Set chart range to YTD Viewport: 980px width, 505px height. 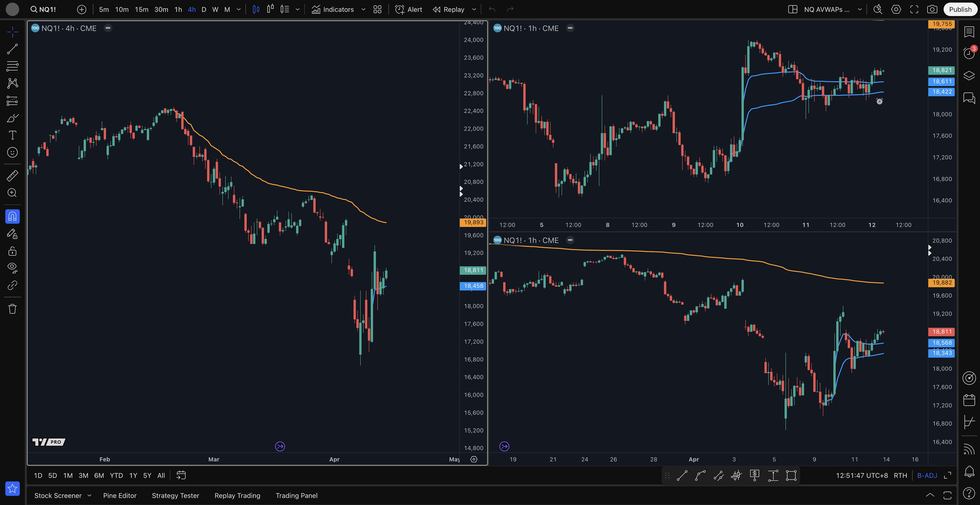(116, 475)
